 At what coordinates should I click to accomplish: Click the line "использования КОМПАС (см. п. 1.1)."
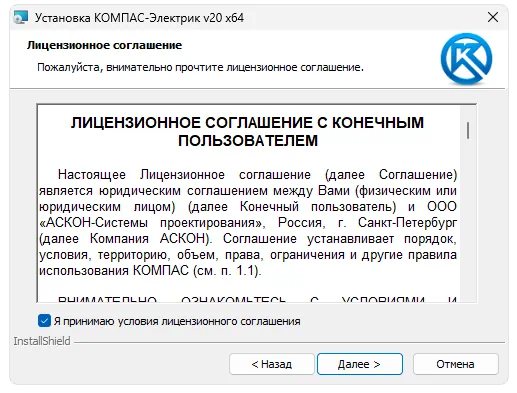point(150,271)
